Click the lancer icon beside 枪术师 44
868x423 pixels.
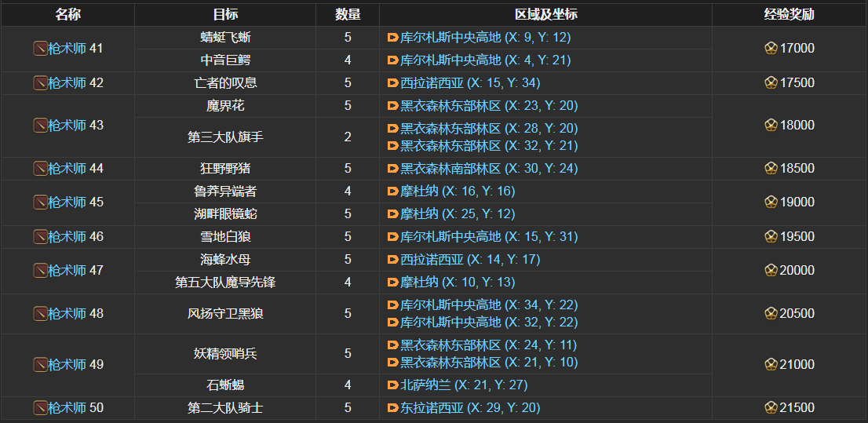[40, 168]
